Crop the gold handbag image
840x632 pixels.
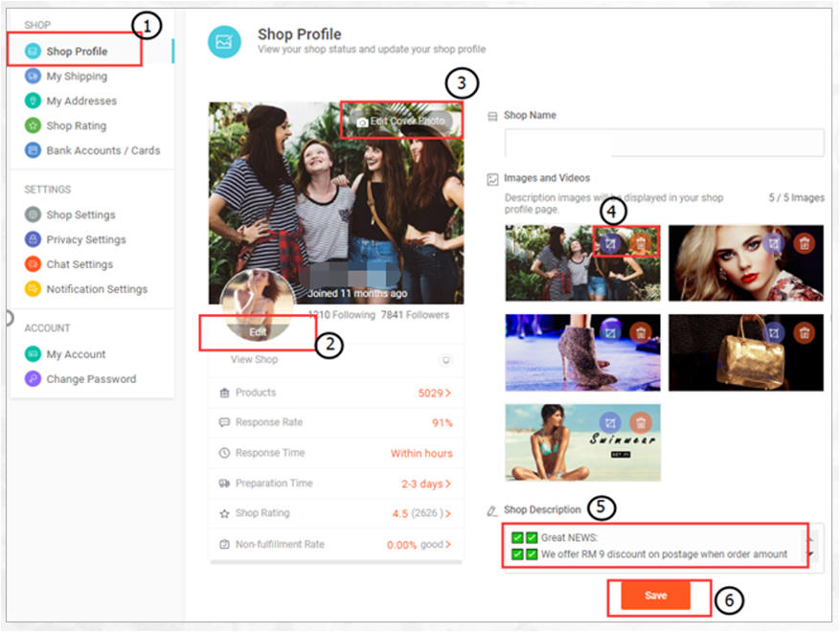[x=774, y=333]
